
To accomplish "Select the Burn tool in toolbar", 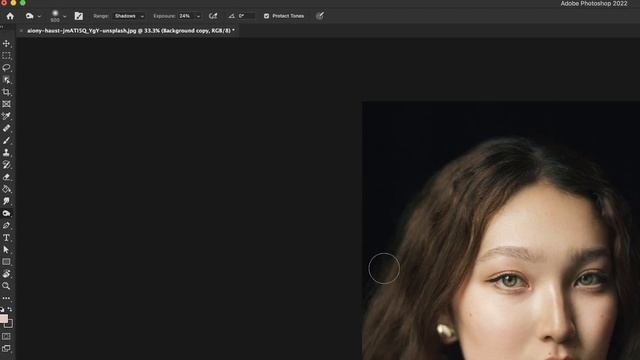I will tap(6, 213).
